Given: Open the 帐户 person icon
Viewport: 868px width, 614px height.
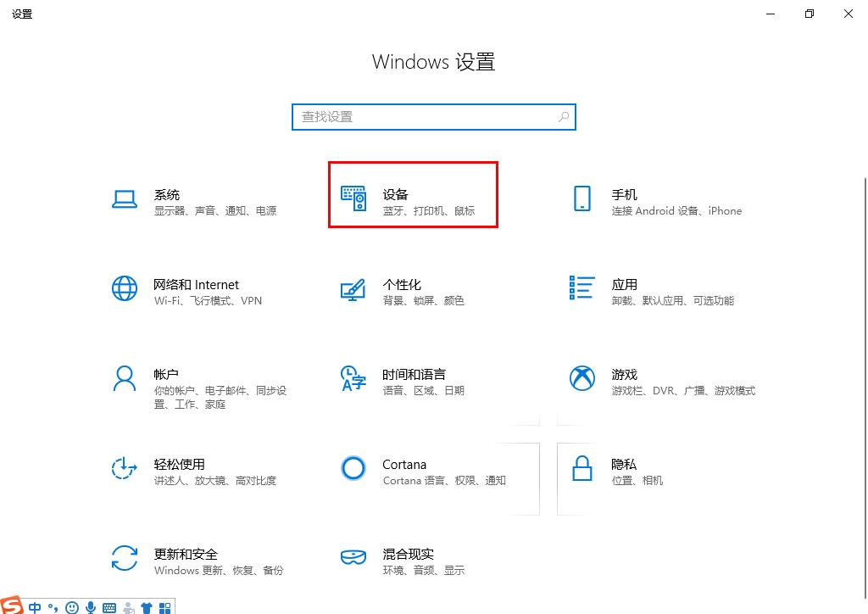Looking at the screenshot, I should (x=125, y=378).
